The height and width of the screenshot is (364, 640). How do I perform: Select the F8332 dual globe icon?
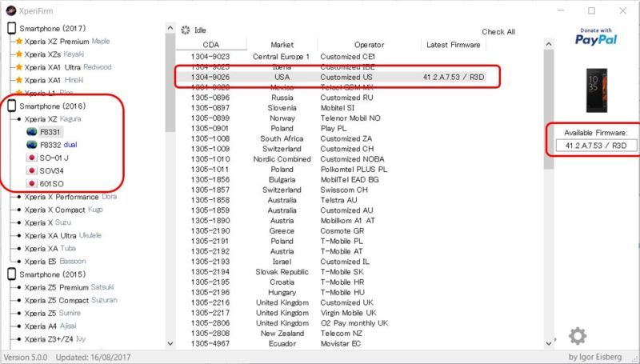32,145
